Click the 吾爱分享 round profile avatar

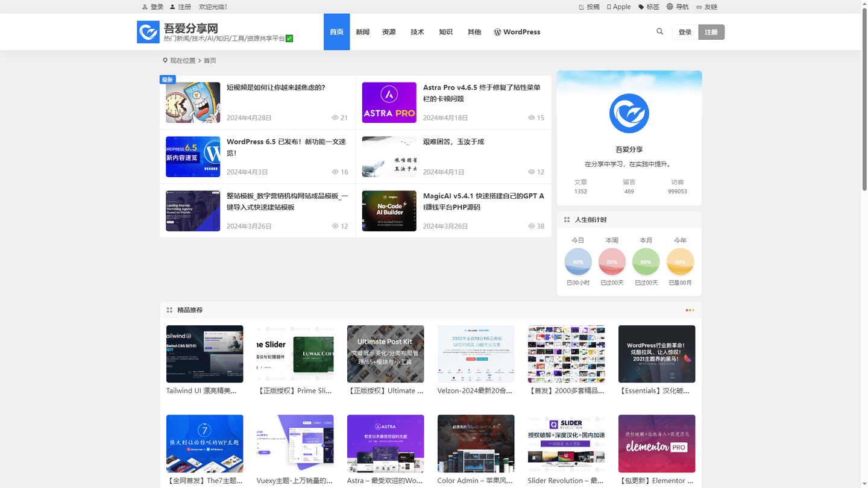tap(629, 113)
